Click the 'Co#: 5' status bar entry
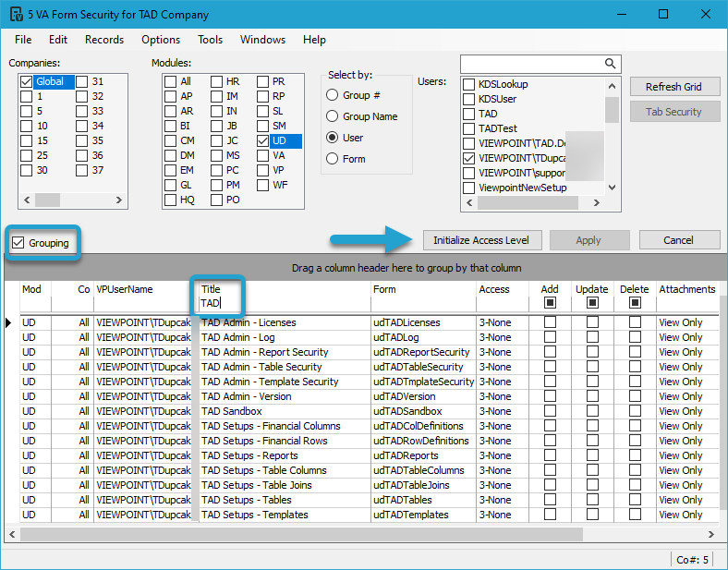728x570 pixels. point(692,560)
